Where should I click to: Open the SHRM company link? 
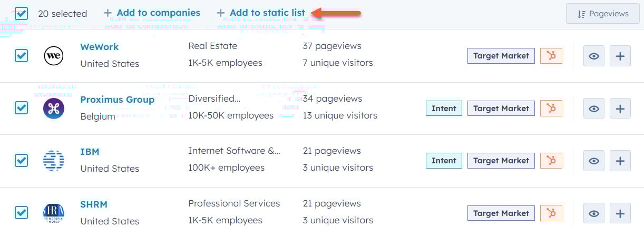[x=94, y=204]
